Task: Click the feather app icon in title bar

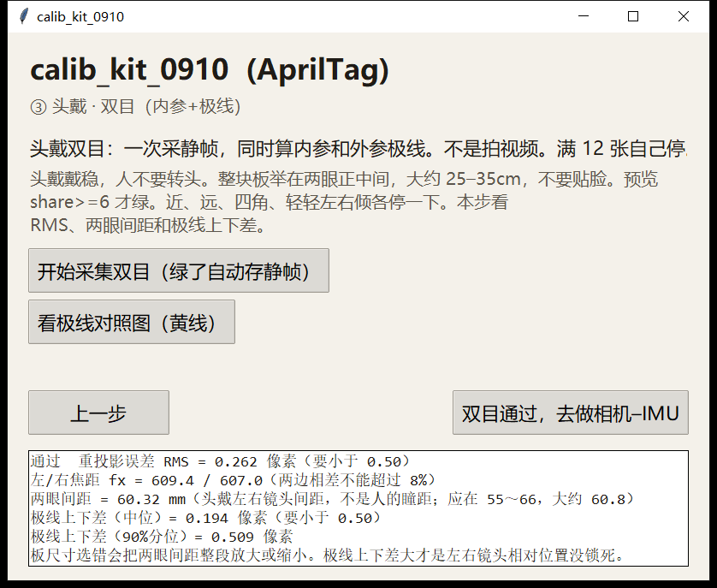Action: (24, 16)
